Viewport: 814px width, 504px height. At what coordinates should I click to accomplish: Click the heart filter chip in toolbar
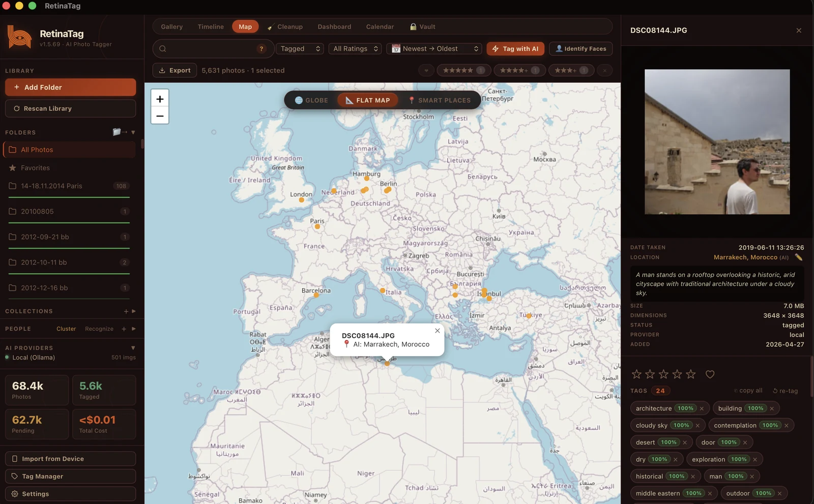click(x=426, y=70)
